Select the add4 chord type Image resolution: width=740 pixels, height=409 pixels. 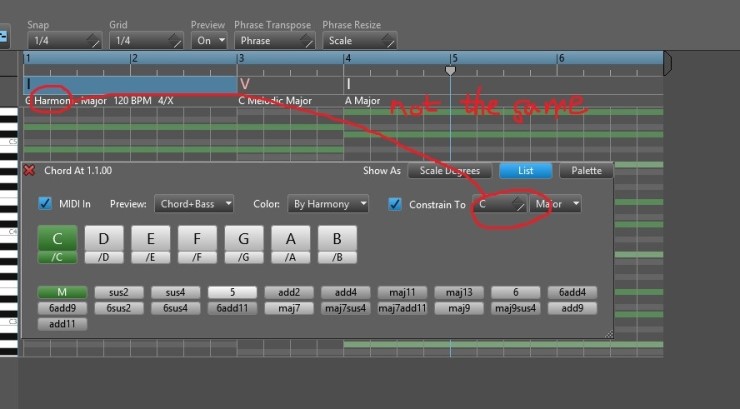[345, 292]
